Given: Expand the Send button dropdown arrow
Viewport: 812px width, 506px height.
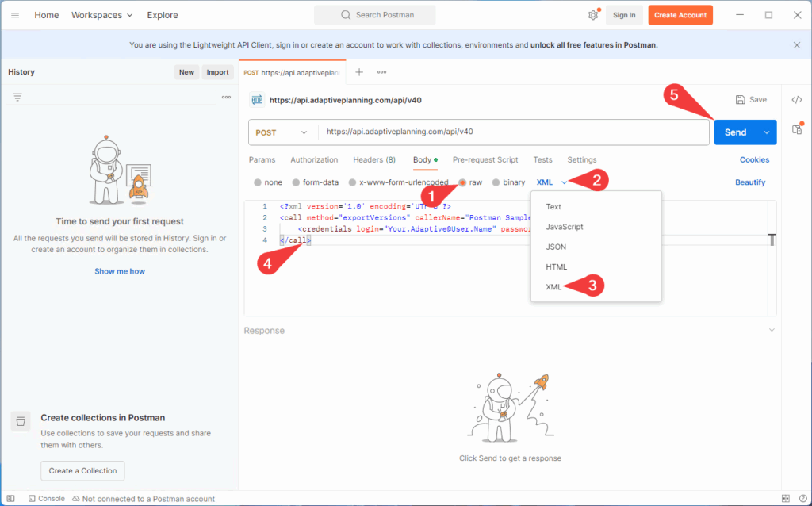Looking at the screenshot, I should 766,132.
